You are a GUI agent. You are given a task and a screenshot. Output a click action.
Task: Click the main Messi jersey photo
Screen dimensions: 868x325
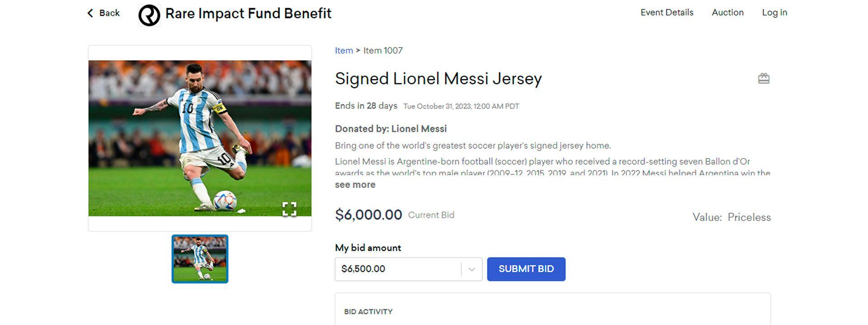point(200,138)
